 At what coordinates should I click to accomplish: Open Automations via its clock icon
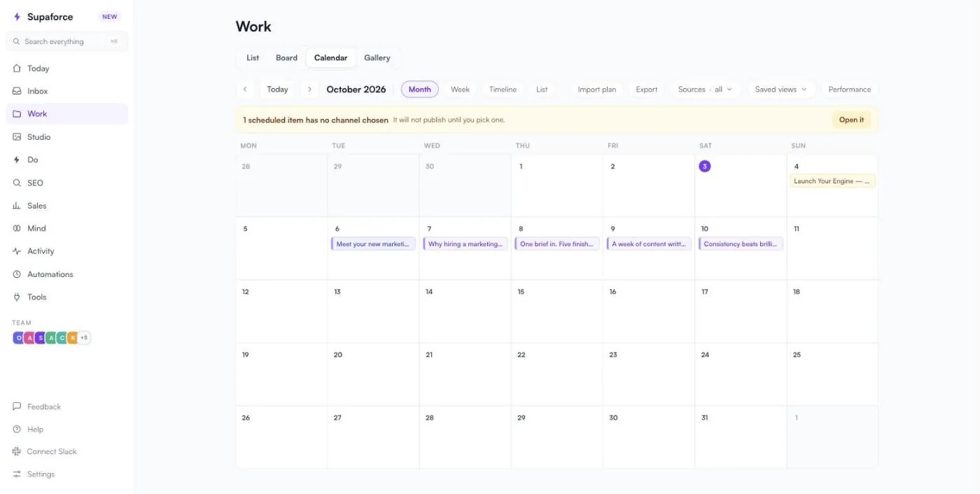pos(17,274)
